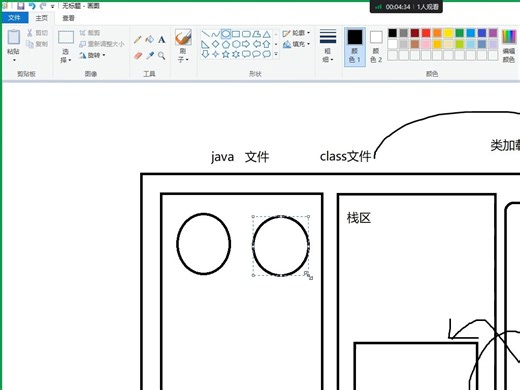Select the Text tool (A)
The image size is (520, 390).
click(162, 40)
